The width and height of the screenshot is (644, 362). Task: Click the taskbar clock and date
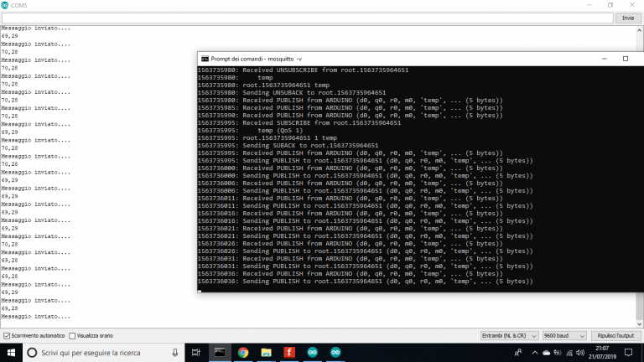coord(602,353)
